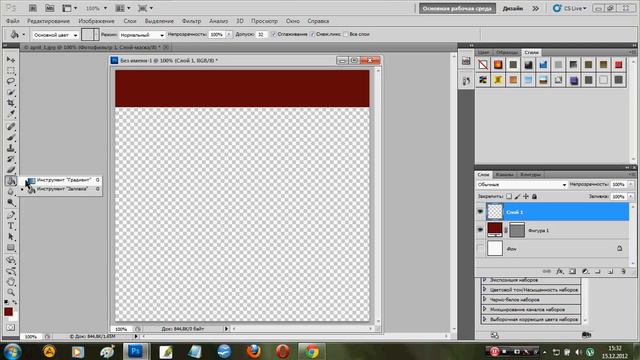Screen dimensions: 640x360
Task: Apply the no-style swatch in Стили
Action: tap(483, 64)
